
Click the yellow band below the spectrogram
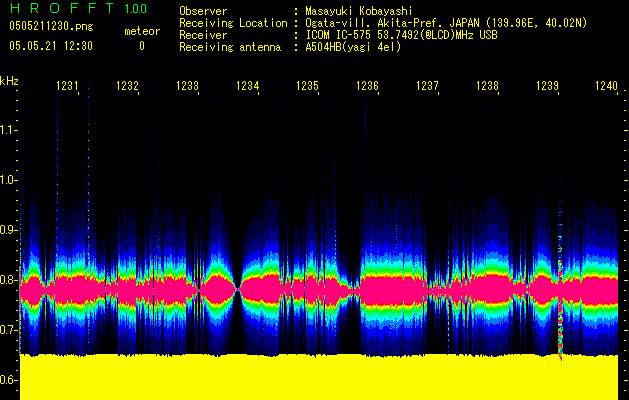(319, 377)
